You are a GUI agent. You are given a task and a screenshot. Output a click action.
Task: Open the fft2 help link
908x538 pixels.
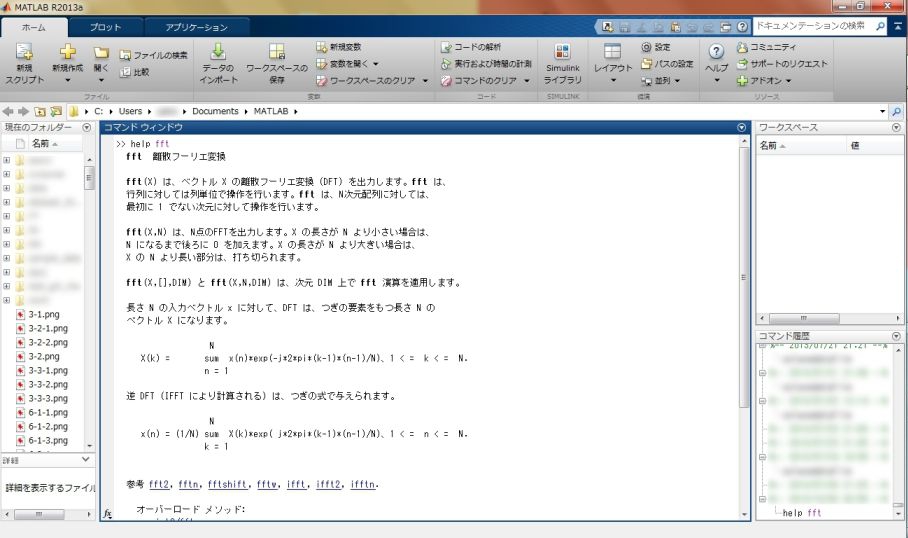159,484
